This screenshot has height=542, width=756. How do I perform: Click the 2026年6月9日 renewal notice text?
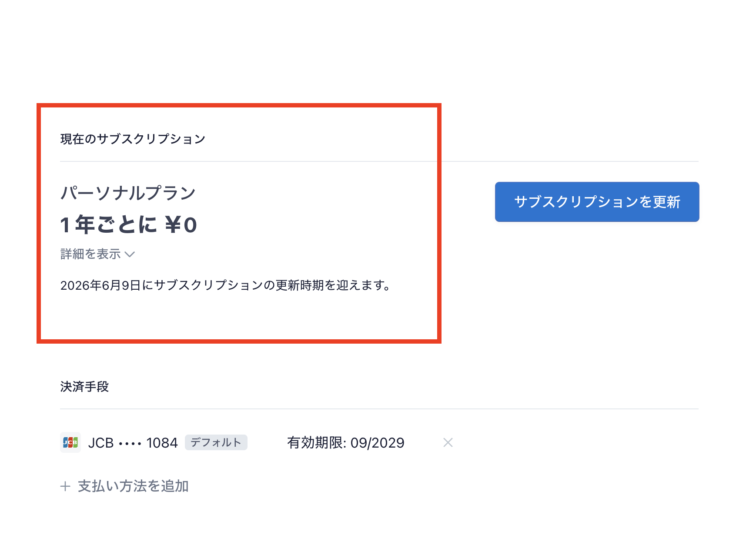(x=100, y=285)
